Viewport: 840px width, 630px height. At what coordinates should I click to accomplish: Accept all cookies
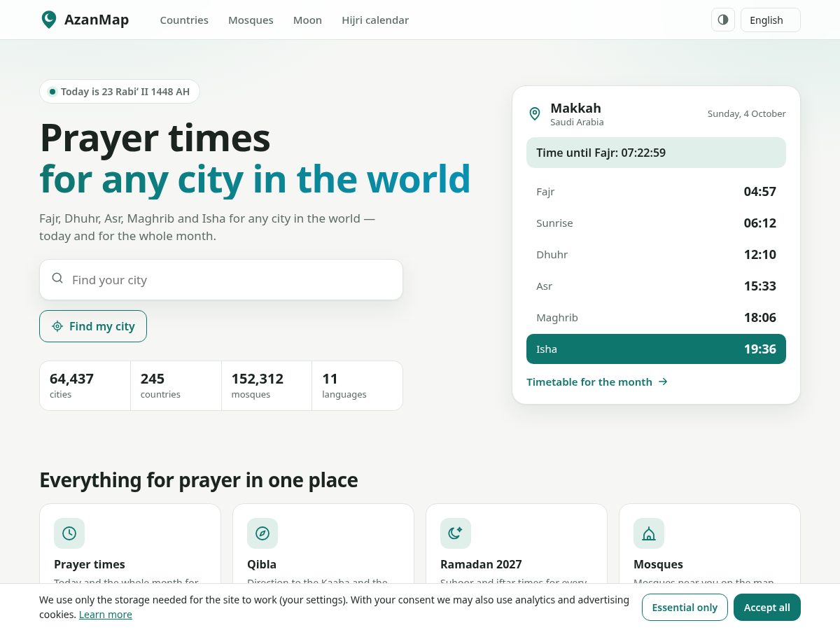tap(767, 607)
